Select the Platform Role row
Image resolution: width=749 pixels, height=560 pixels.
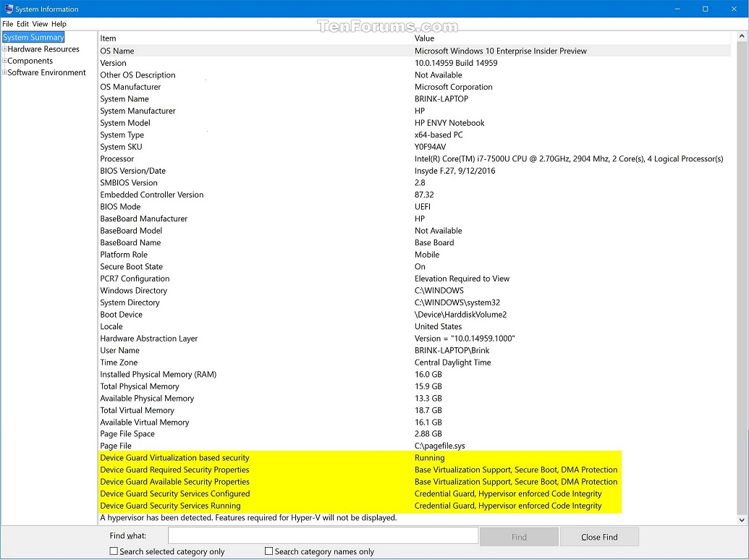(415, 255)
